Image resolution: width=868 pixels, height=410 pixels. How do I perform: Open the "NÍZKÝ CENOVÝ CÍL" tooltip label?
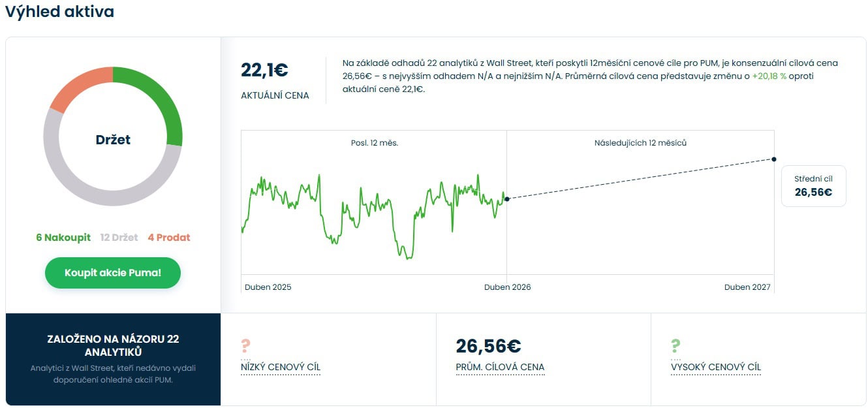[281, 368]
